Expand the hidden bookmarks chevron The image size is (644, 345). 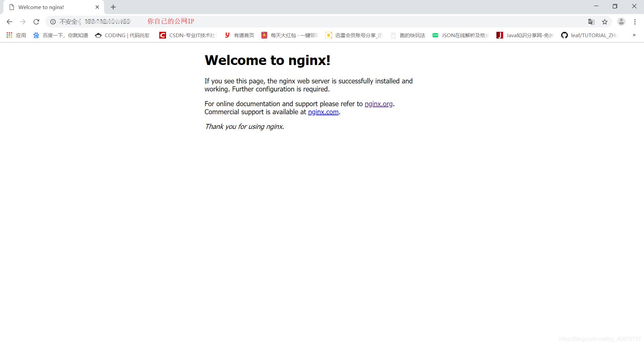pos(634,35)
